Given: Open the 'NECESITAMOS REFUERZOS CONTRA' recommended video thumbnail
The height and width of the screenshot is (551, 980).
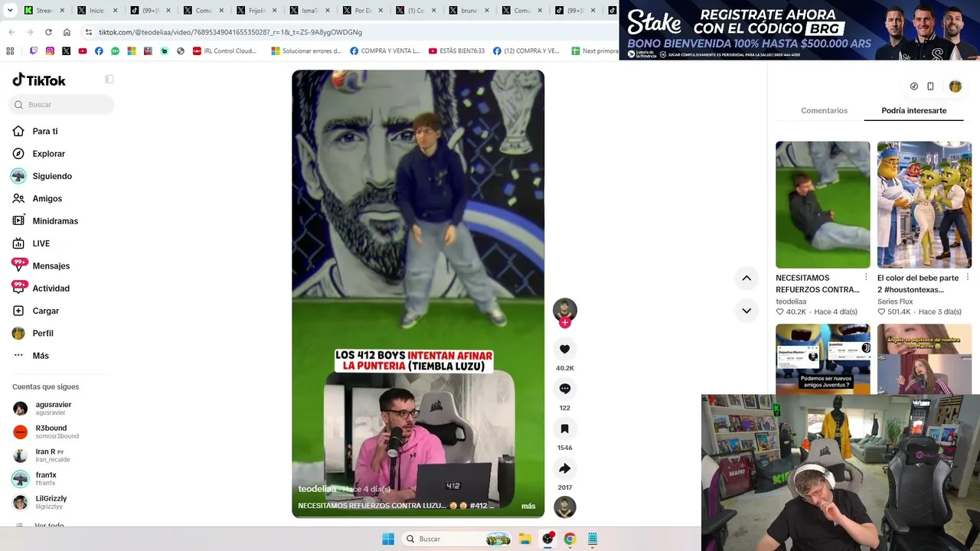Looking at the screenshot, I should (x=823, y=204).
